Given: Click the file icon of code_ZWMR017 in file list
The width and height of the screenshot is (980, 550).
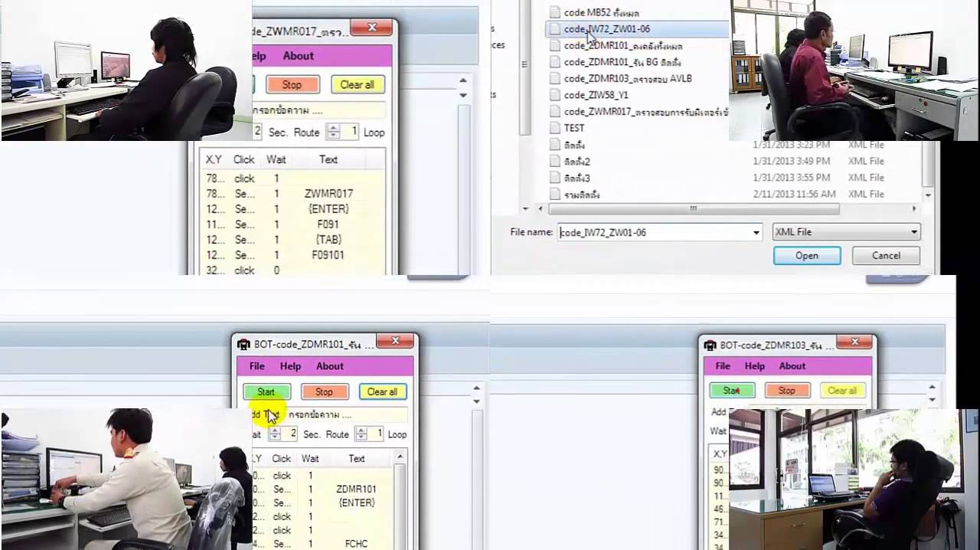Looking at the screenshot, I should pos(555,112).
